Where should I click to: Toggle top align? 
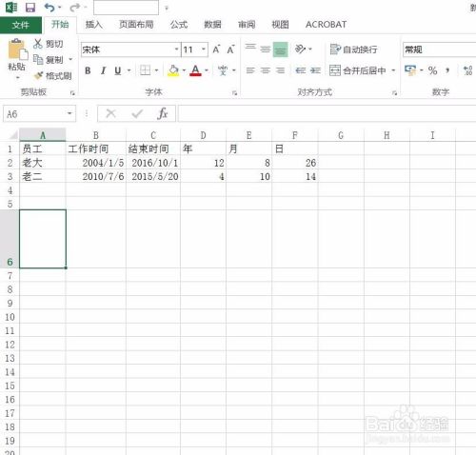coord(250,48)
